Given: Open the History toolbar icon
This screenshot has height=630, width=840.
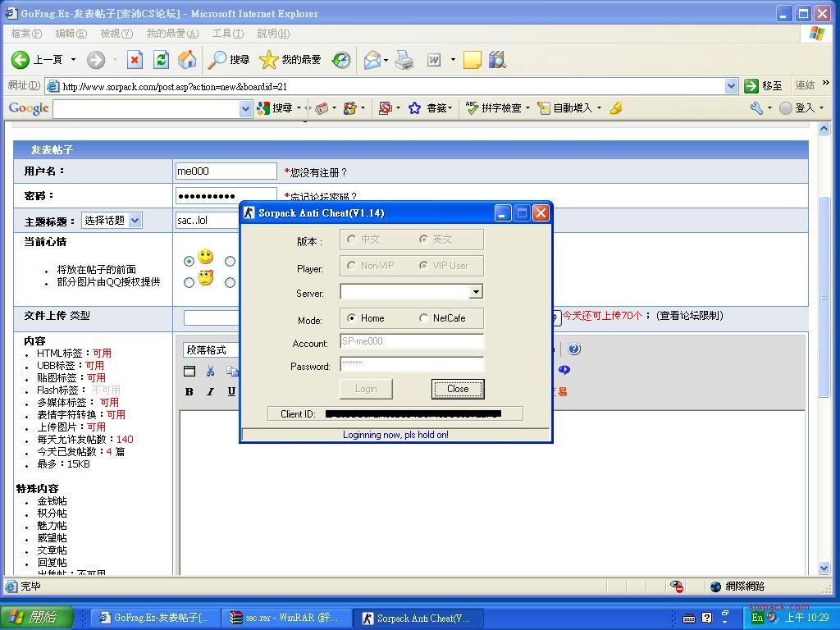Looking at the screenshot, I should point(341,60).
